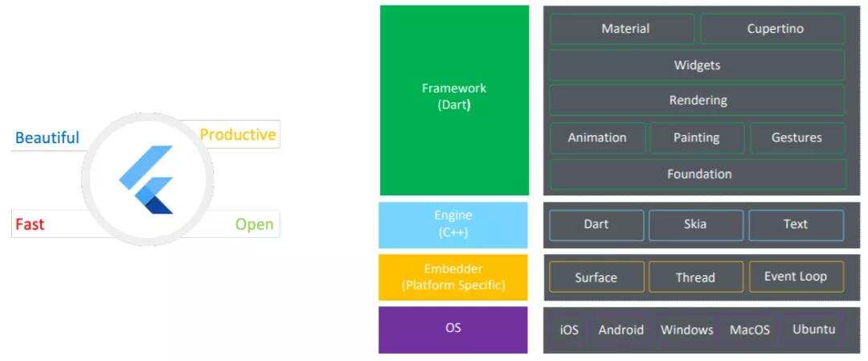
Task: Select the Painting box
Action: coord(696,137)
